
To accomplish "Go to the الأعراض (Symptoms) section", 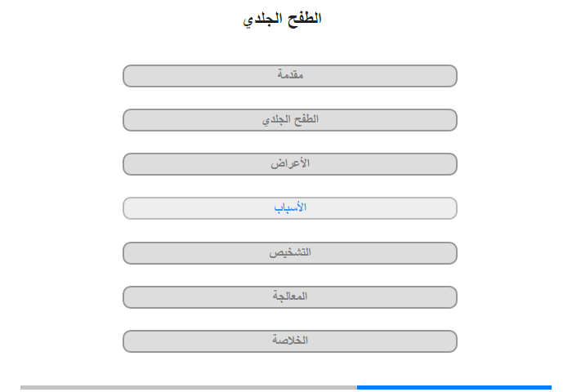I will 289,164.
